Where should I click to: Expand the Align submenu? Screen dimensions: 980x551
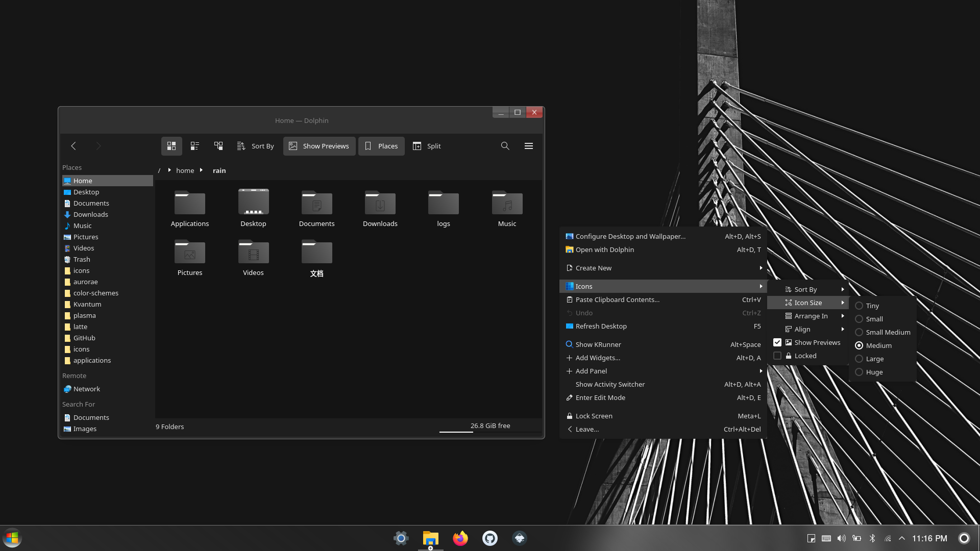point(808,329)
